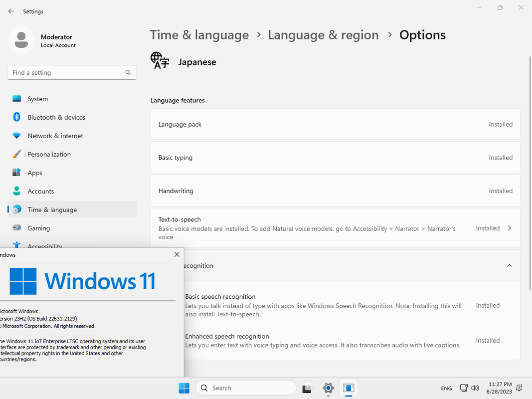
Task: Click the Personalization paintbrush icon
Action: pyautogui.click(x=16, y=154)
